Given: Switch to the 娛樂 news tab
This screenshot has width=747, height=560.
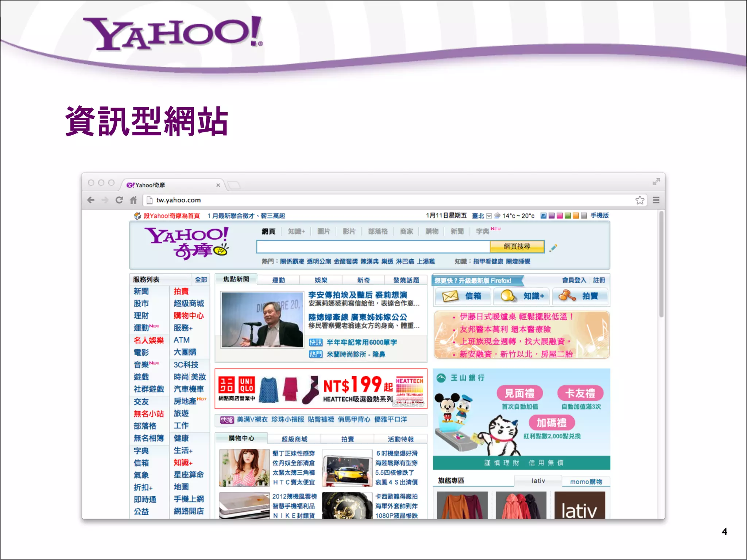Looking at the screenshot, I should pos(321,280).
